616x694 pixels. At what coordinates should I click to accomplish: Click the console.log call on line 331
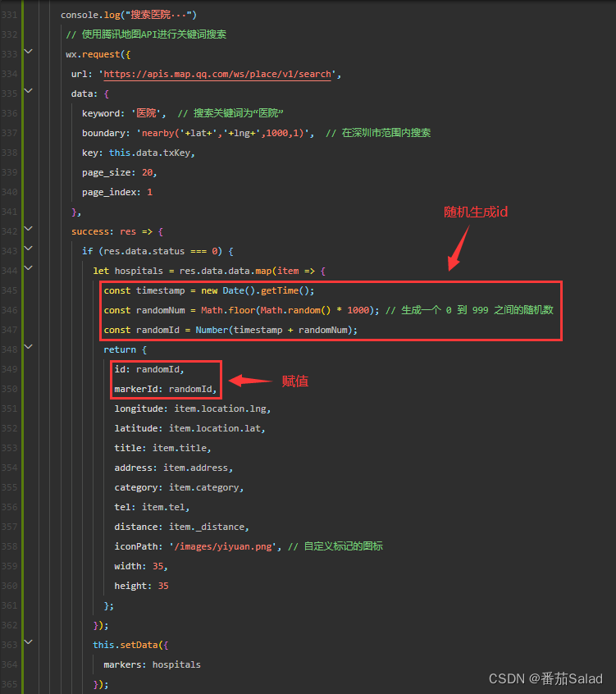tap(129, 15)
